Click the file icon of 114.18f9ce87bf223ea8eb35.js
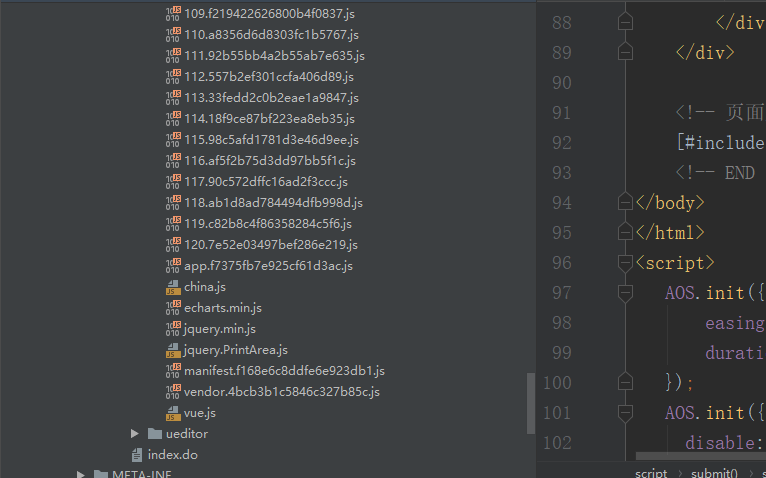The height and width of the screenshot is (478, 766). 173,119
